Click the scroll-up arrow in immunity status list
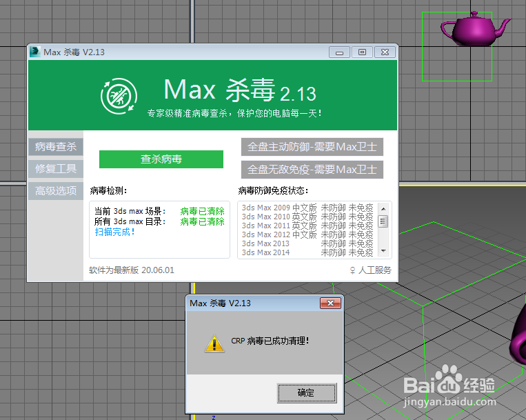 click(383, 209)
